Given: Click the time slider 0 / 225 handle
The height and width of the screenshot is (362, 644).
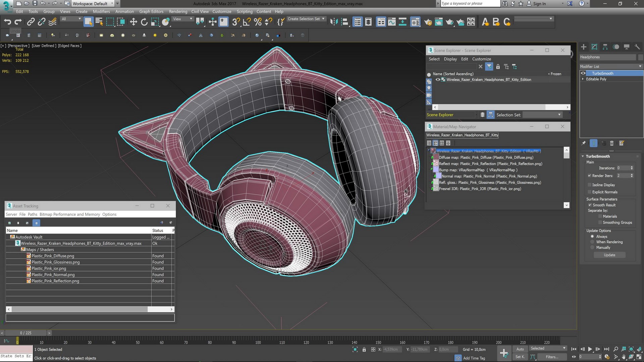Looking at the screenshot, I should [25, 333].
